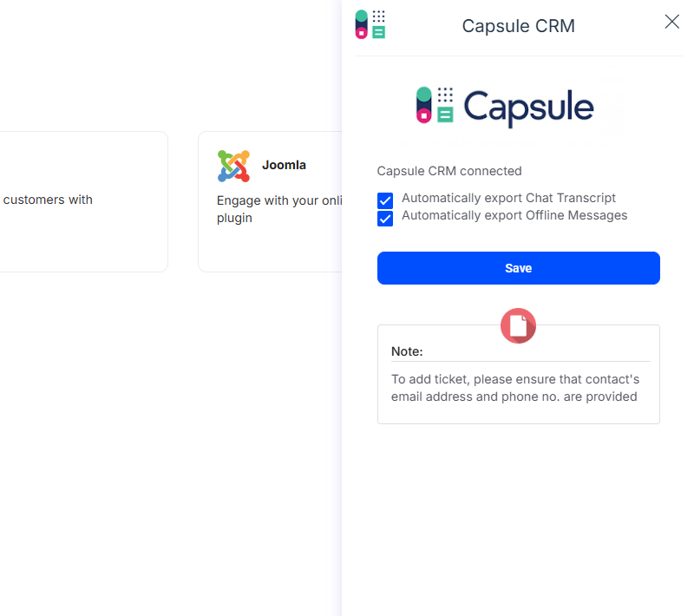The image size is (694, 616).
Task: Save the Capsule CRM settings
Action: (x=518, y=268)
